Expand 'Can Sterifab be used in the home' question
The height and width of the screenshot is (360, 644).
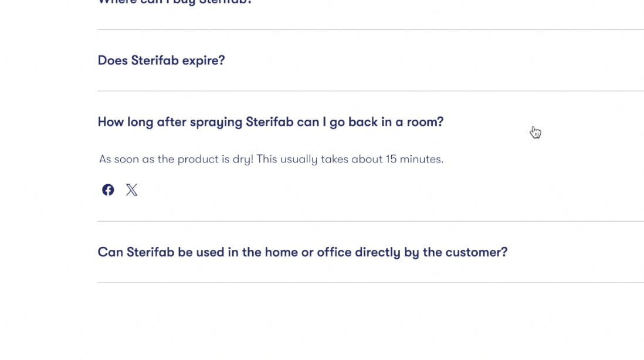tap(303, 252)
